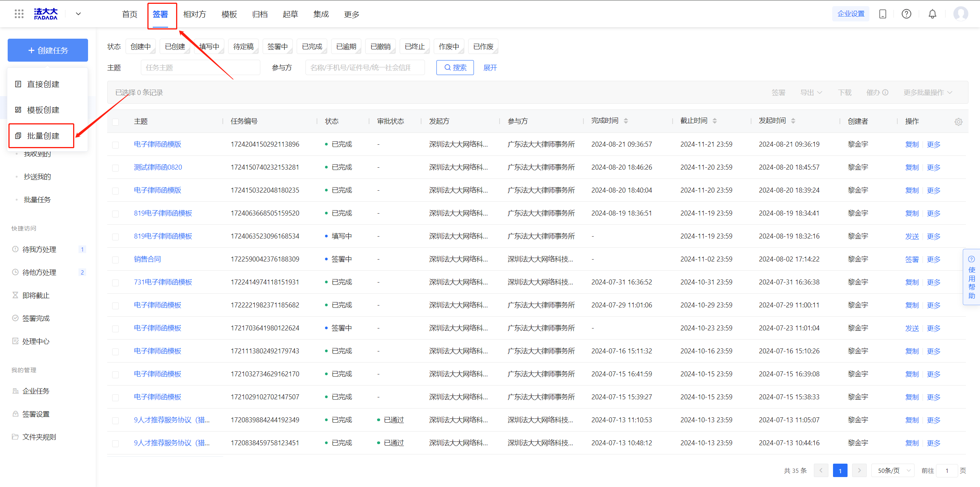This screenshot has width=980, height=487.
Task: Click the 即将截止 hourglass icon
Action: click(x=15, y=295)
